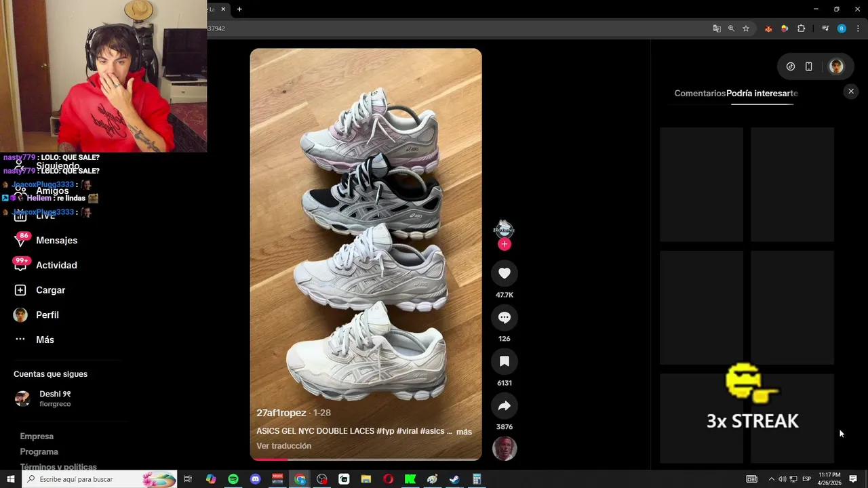Open Discord from the taskbar
Image resolution: width=868 pixels, height=488 pixels.
pos(255,479)
